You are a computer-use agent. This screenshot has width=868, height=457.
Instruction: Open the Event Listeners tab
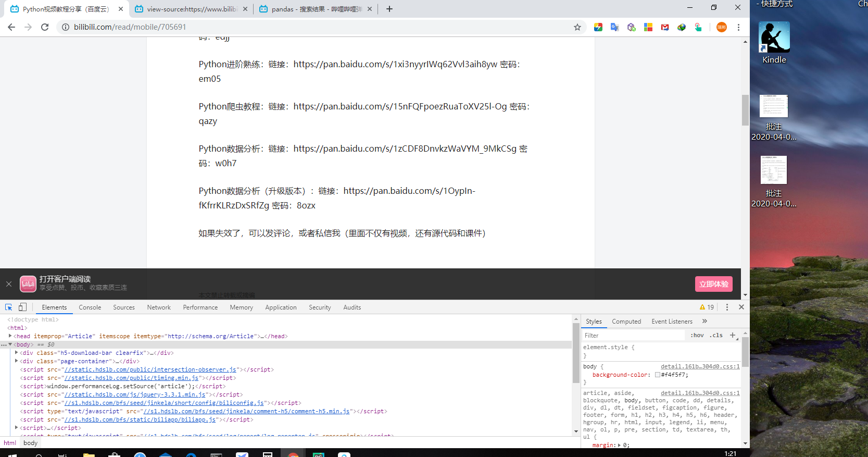click(672, 322)
